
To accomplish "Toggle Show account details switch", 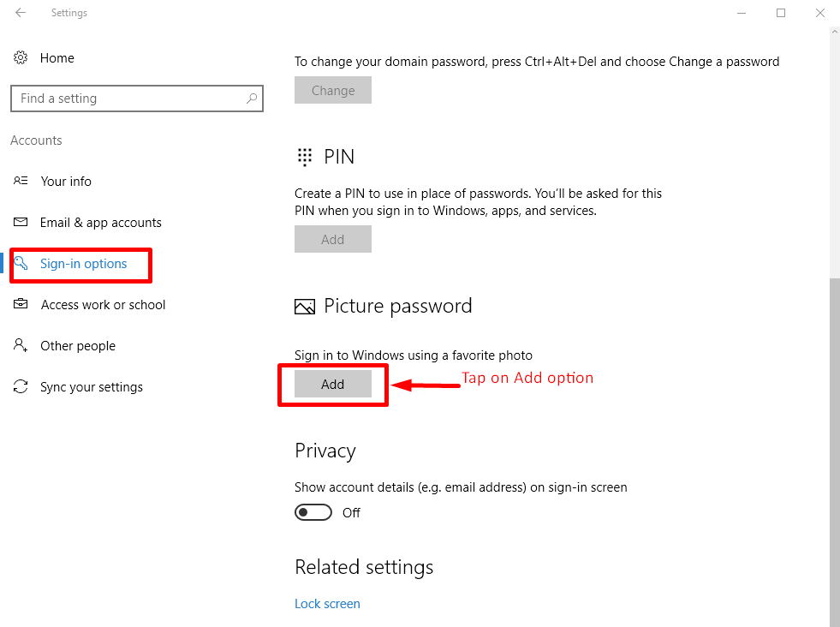I will pos(313,512).
